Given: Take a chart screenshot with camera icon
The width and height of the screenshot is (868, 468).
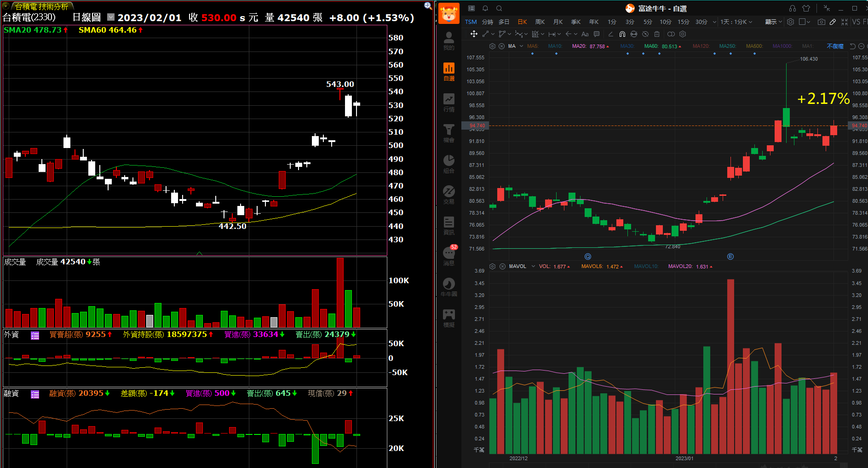Looking at the screenshot, I should point(821,22).
